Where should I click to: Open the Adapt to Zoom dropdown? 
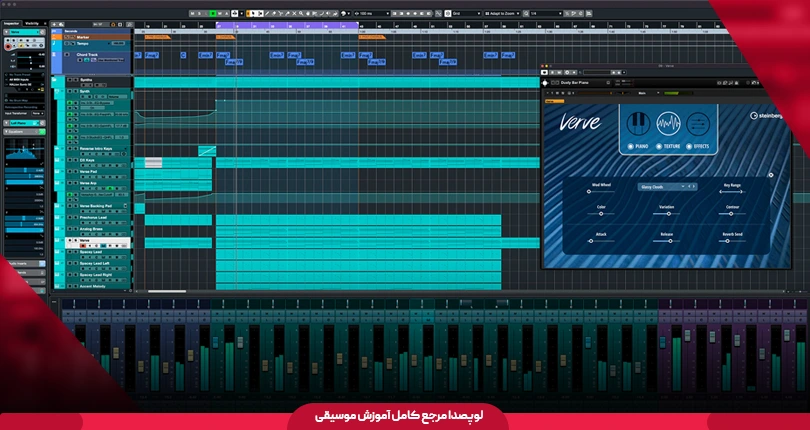(502, 13)
